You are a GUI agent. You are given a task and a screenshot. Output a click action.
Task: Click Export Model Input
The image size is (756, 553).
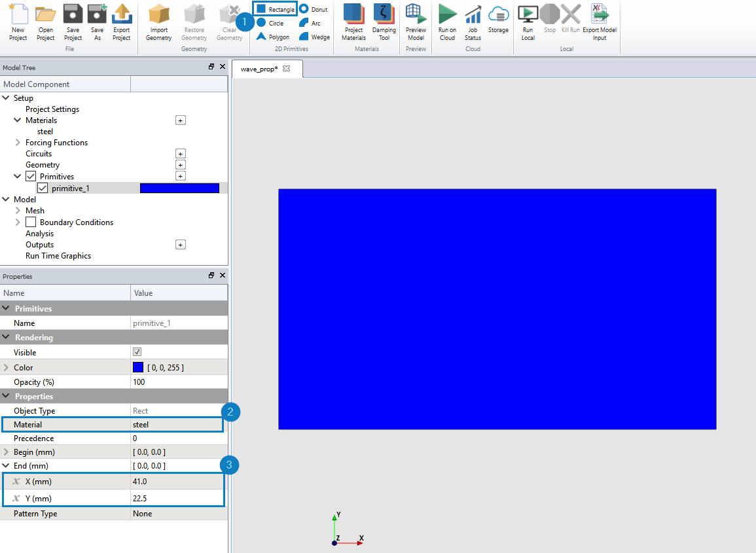click(600, 22)
